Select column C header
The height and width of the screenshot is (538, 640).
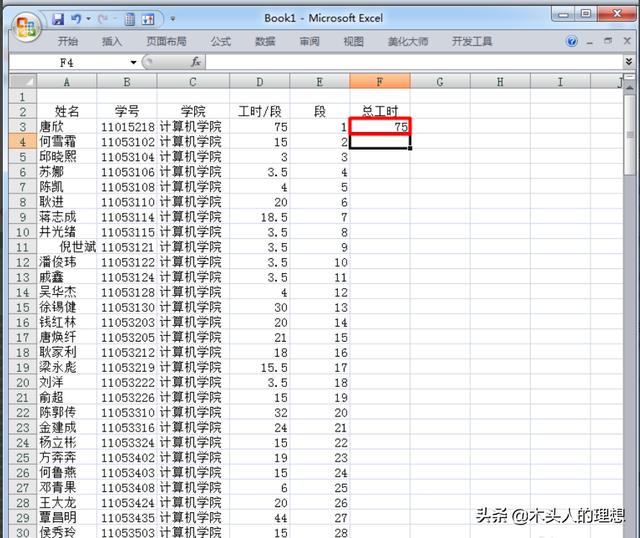[193, 82]
